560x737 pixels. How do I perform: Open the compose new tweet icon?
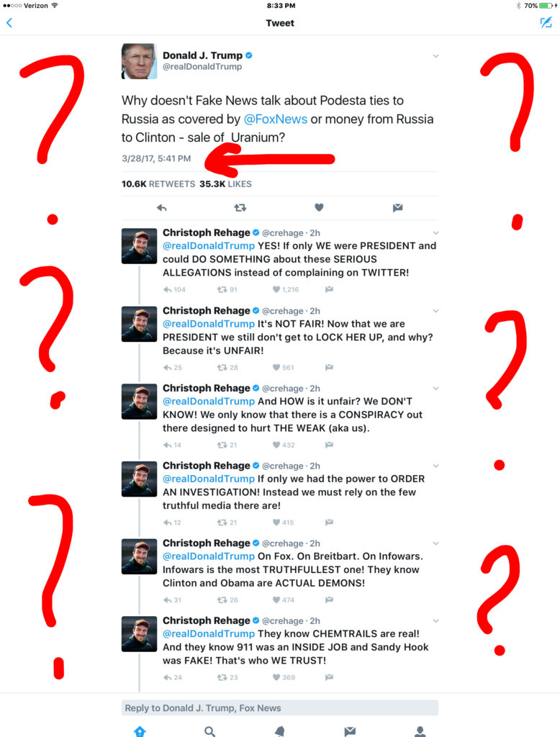point(546,22)
